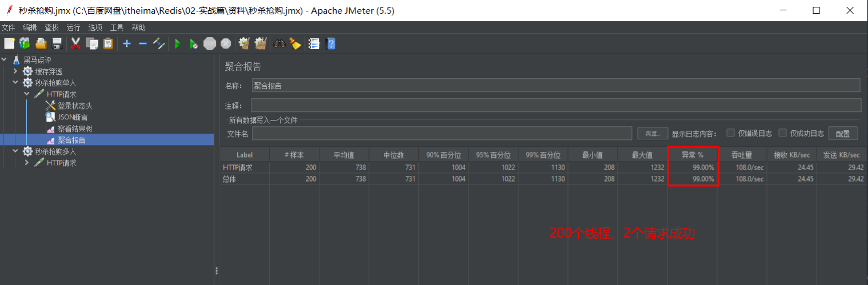Click the Stop sign toolbar icon
868x285 pixels.
pyautogui.click(x=210, y=43)
